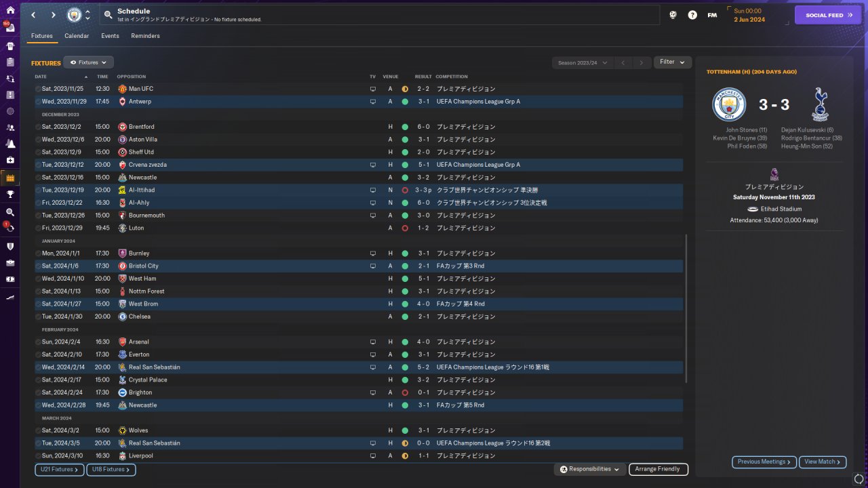
Task: Open the Medical Centre icon in sidebar
Action: point(10,160)
